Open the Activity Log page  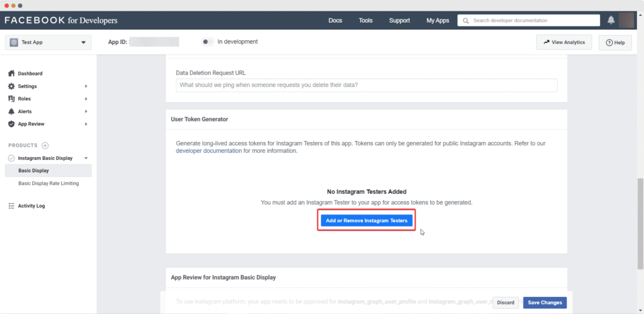click(x=31, y=206)
